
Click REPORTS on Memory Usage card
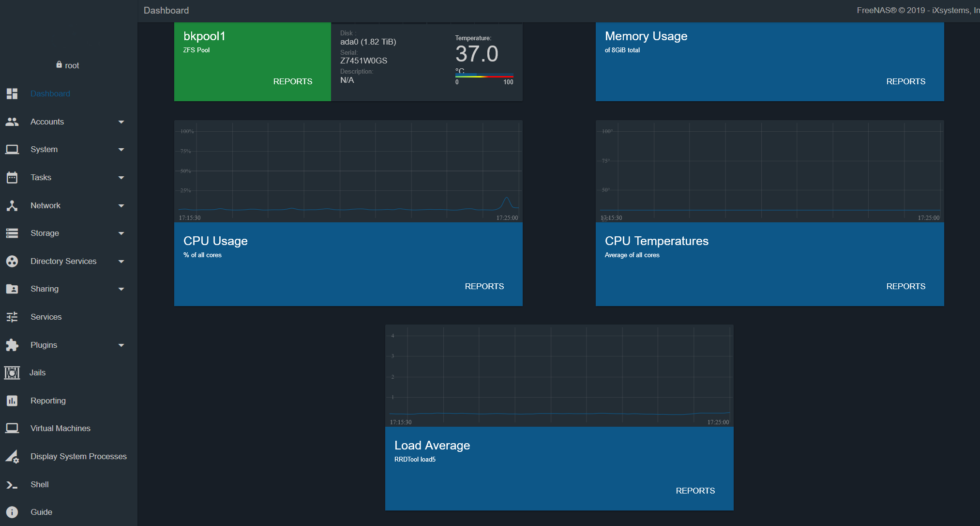coord(906,81)
